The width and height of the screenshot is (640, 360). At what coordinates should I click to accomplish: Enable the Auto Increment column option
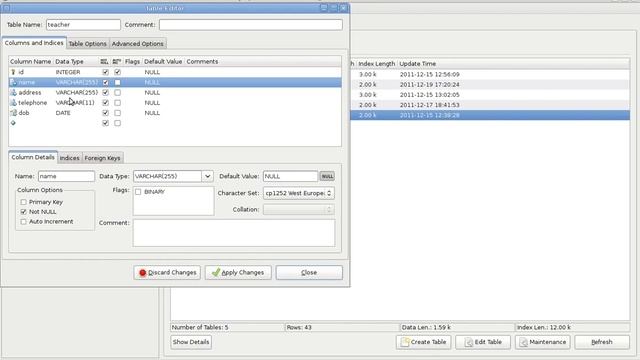(x=23, y=222)
